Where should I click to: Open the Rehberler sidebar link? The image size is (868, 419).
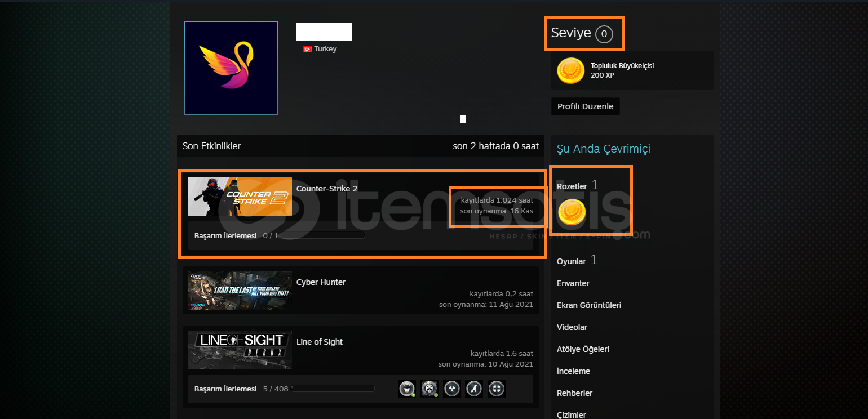tap(574, 393)
